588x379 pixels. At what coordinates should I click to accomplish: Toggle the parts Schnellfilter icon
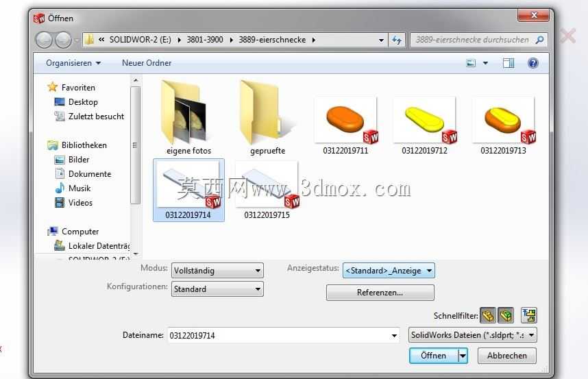(487, 316)
